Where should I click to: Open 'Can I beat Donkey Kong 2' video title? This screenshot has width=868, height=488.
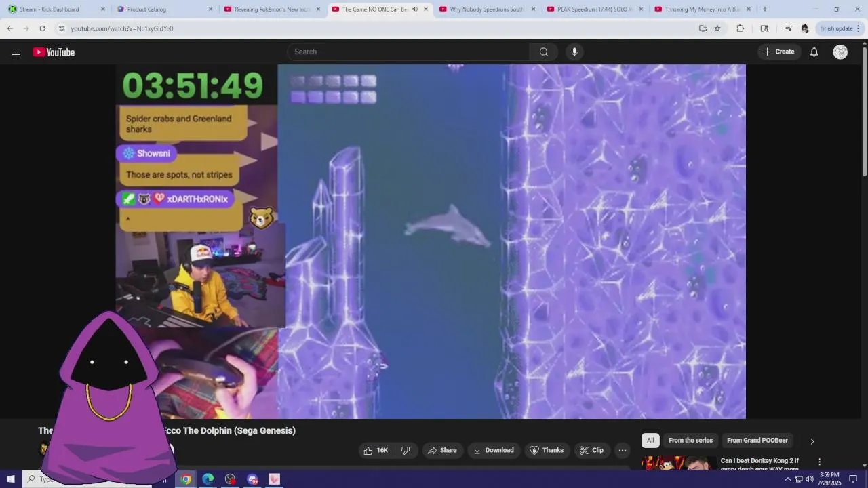coord(759,465)
